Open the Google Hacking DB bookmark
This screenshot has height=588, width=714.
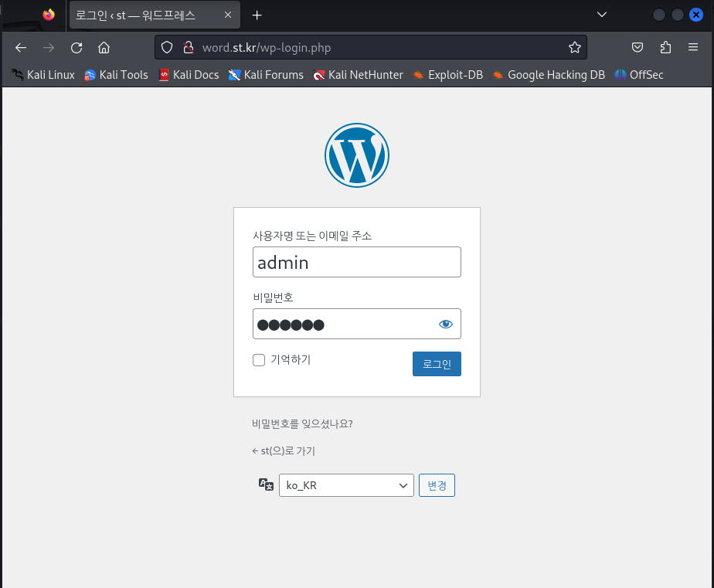coord(549,75)
